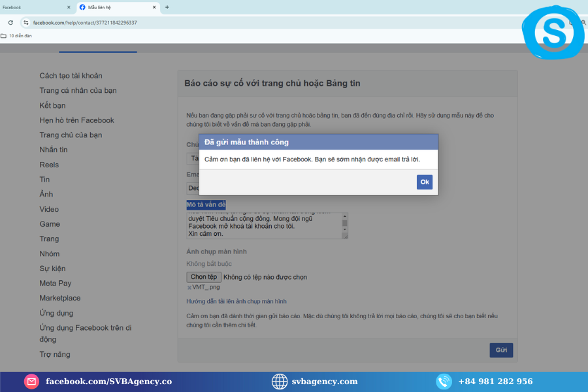The width and height of the screenshot is (588, 392).
Task: Click the Mô tả vấn đề highlighted label
Action: point(206,204)
